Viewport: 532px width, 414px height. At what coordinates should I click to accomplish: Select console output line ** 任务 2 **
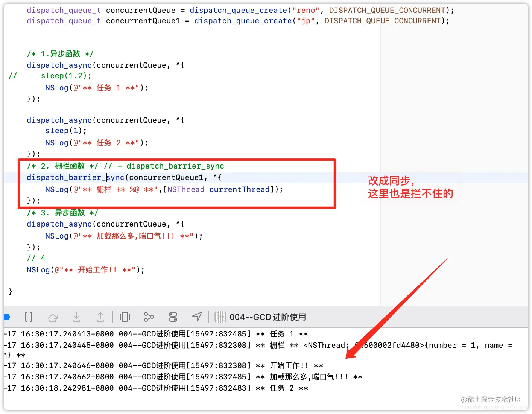[x=156, y=388]
